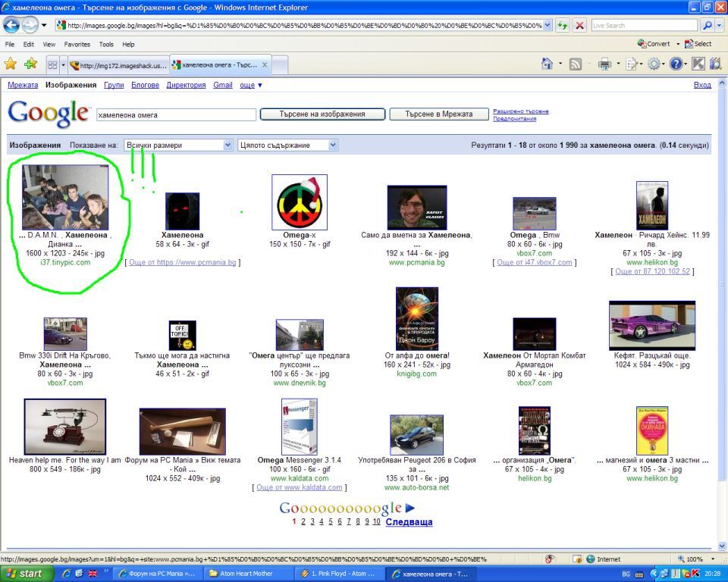Open the Page menu icon
This screenshot has height=582, width=728.
click(632, 64)
